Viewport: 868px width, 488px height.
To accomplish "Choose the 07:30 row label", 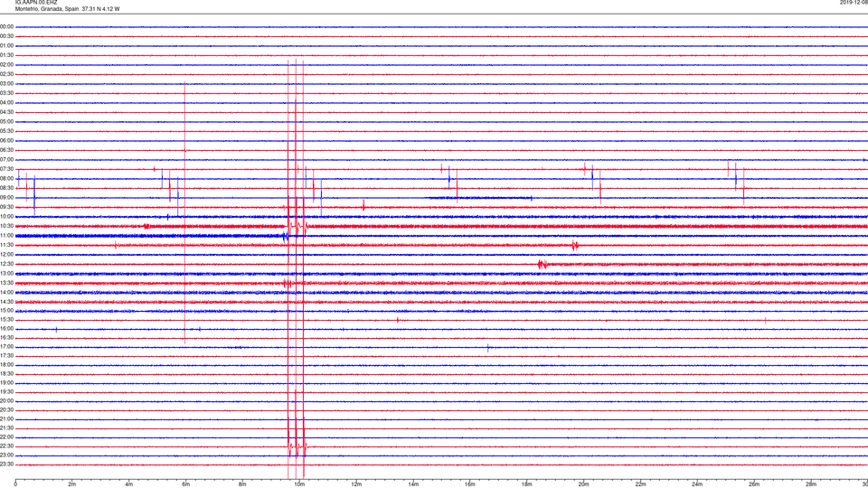I will [6, 169].
